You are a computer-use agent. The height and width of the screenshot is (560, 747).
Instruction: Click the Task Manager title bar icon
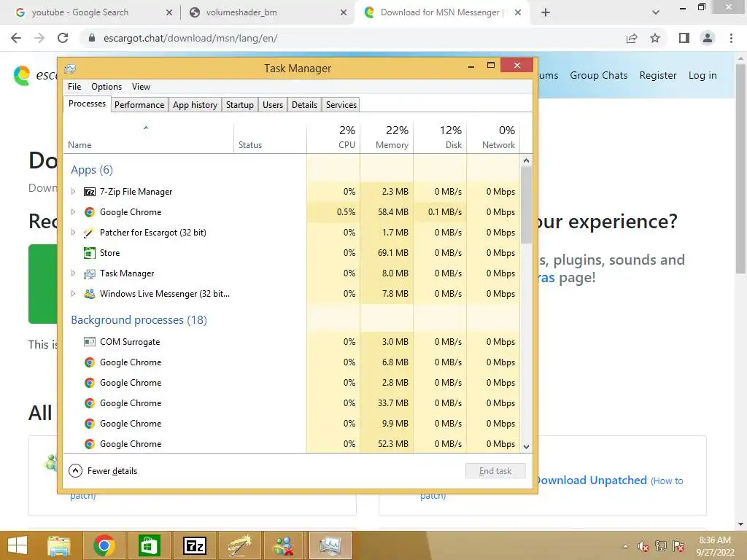[x=70, y=69]
